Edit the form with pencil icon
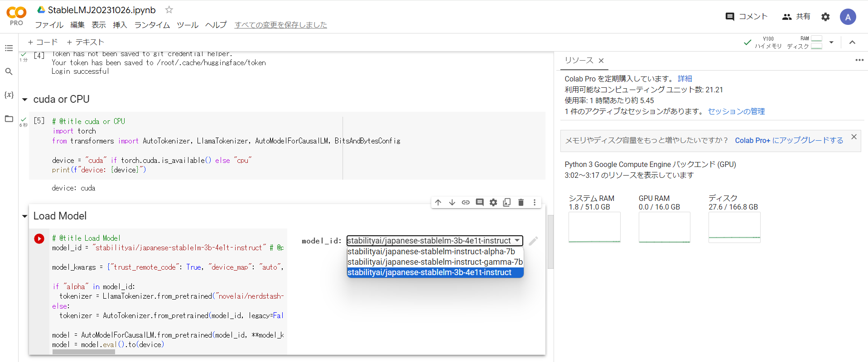The height and width of the screenshot is (362, 868). click(533, 241)
